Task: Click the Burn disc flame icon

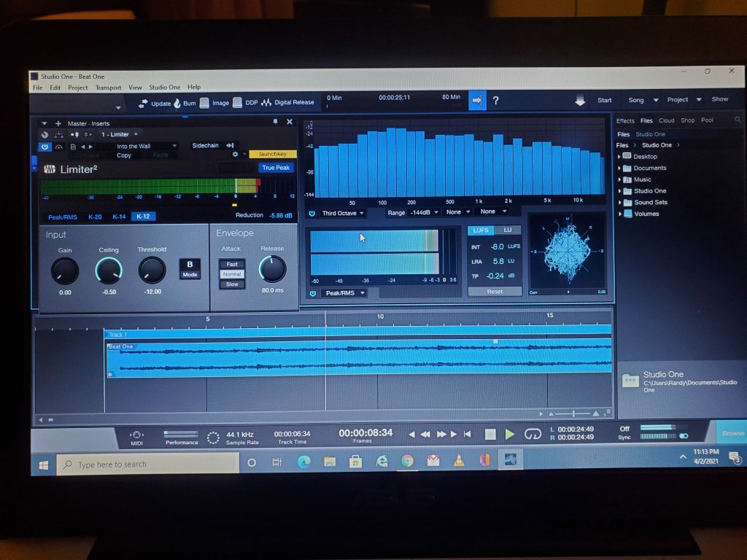Action: coord(177,103)
